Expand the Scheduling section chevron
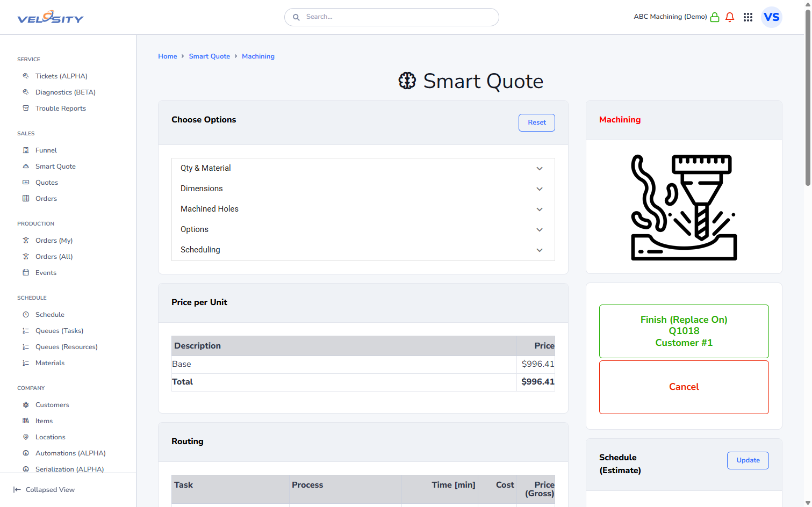812x507 pixels. click(x=540, y=250)
